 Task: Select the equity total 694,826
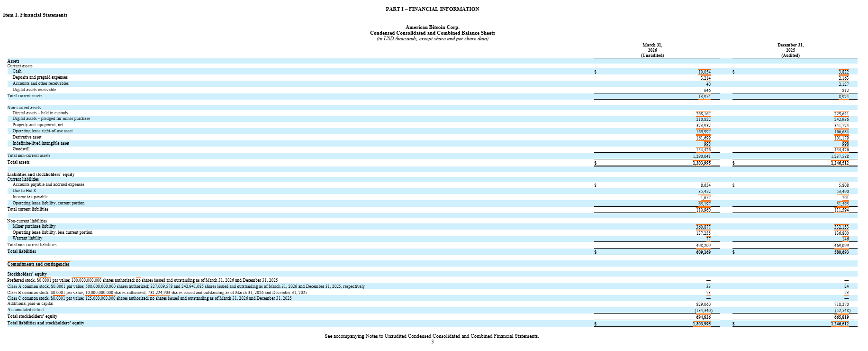pyautogui.click(x=703, y=317)
